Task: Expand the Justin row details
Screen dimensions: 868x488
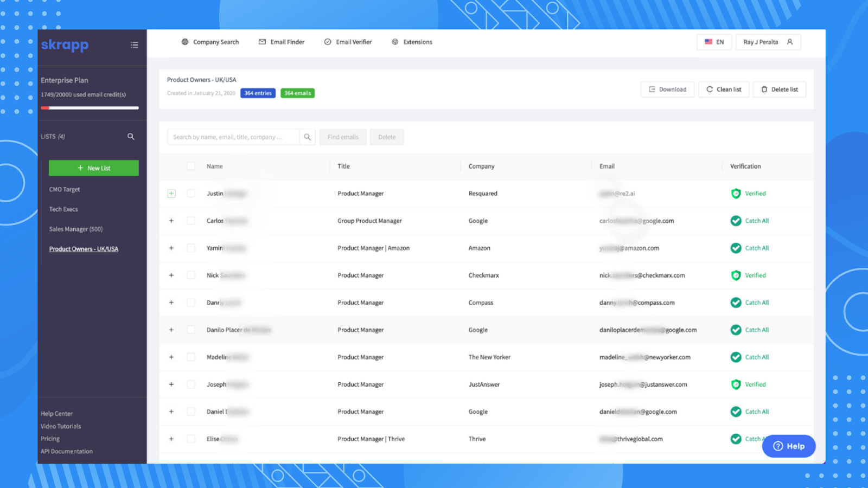Action: pyautogui.click(x=171, y=194)
